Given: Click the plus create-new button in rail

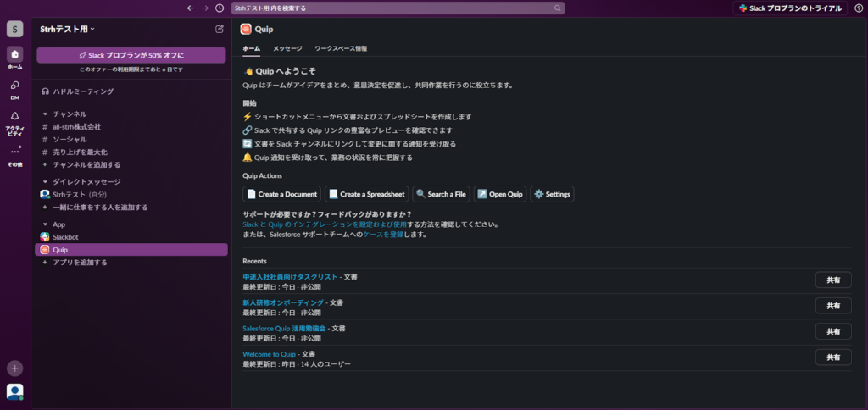Looking at the screenshot, I should coord(14,368).
